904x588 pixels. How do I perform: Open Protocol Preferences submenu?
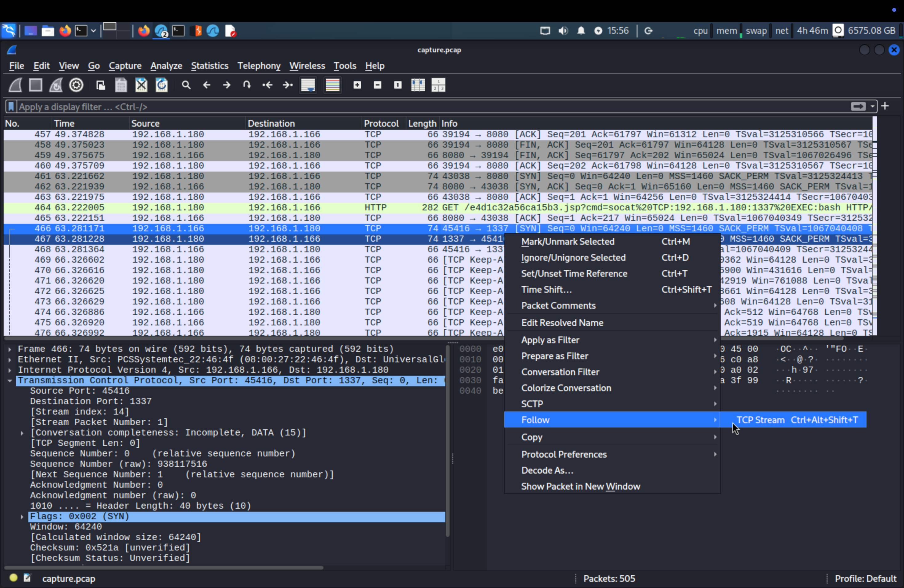[x=612, y=454]
